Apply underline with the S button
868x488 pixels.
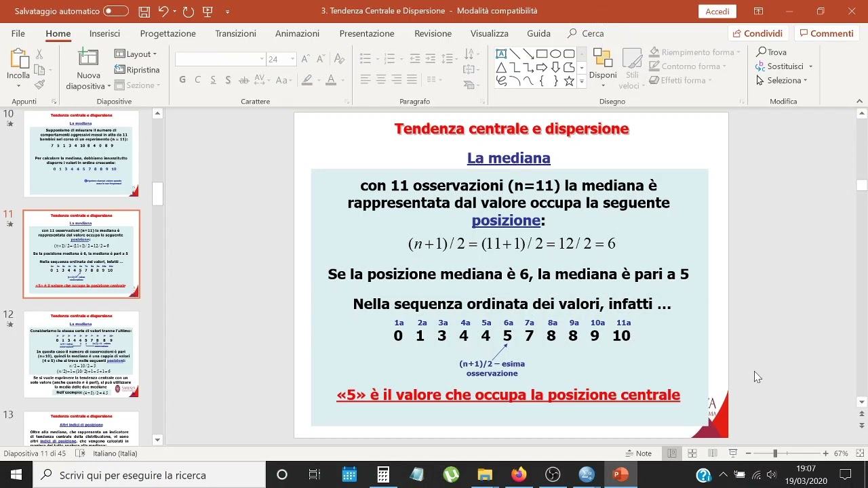pos(213,80)
